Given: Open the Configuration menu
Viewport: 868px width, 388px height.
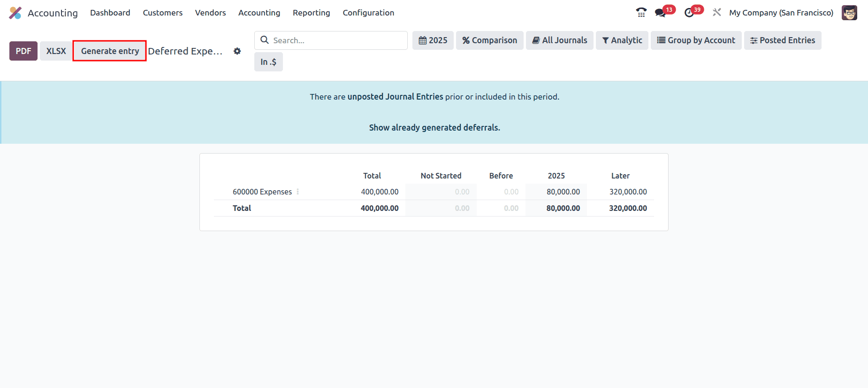Looking at the screenshot, I should coord(368,13).
